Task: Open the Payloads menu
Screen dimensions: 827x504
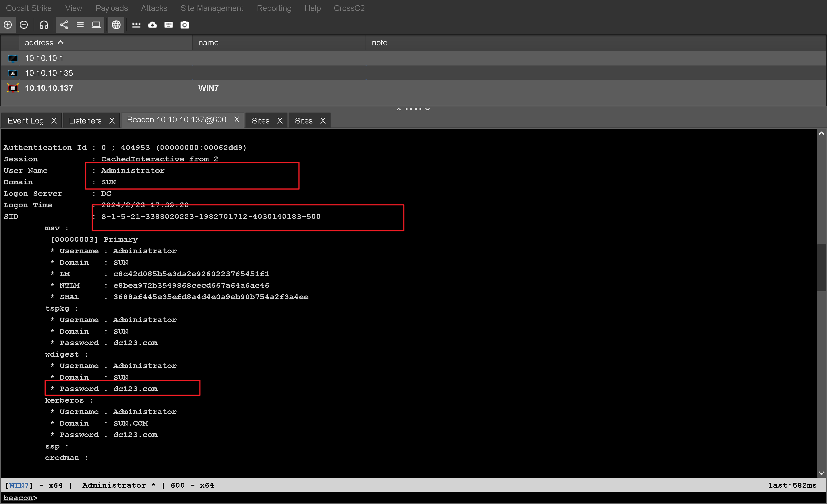Action: (111, 8)
